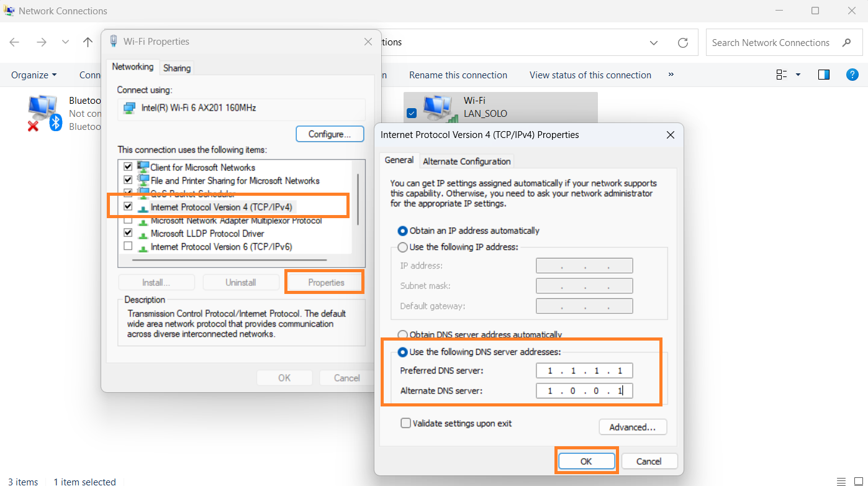Click the Preferred DNS server field
Viewport: 868px width, 486px height.
coord(584,371)
